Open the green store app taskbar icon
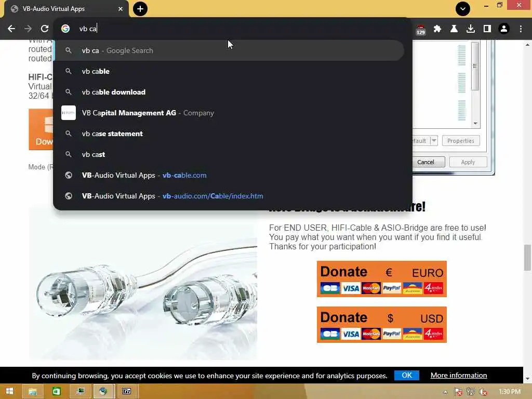This screenshot has height=399, width=532. 56,392
